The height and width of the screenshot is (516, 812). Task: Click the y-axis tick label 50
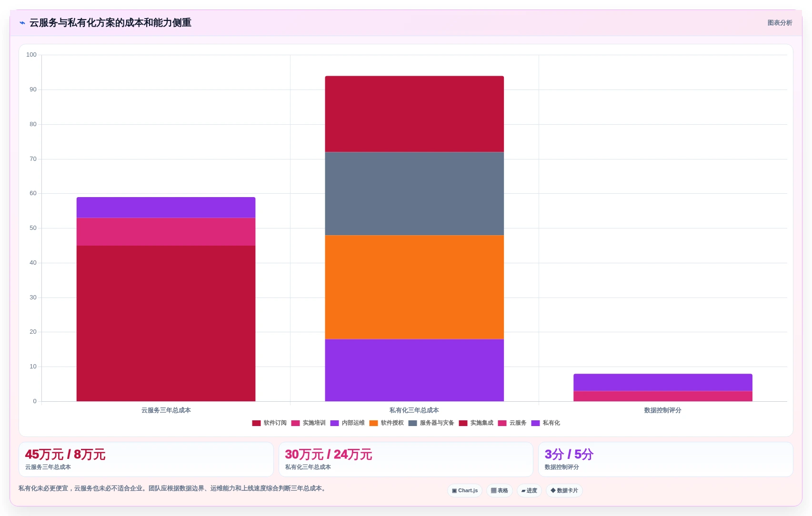pos(33,228)
